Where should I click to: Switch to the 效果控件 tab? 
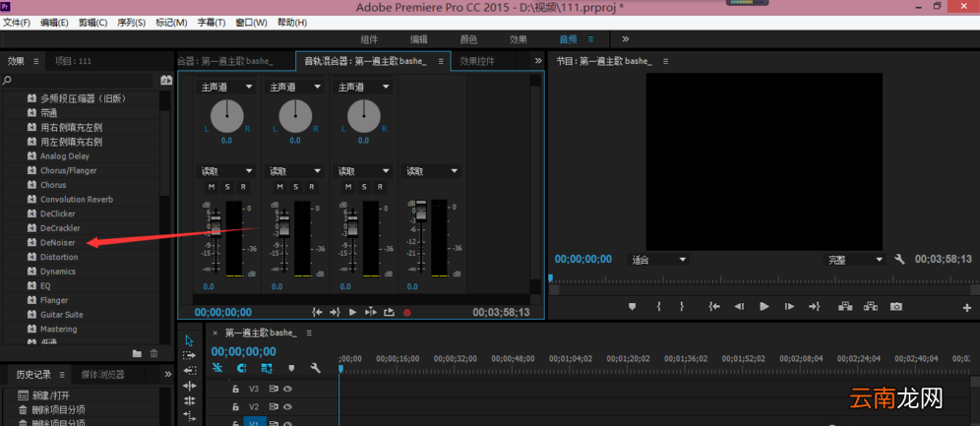477,61
